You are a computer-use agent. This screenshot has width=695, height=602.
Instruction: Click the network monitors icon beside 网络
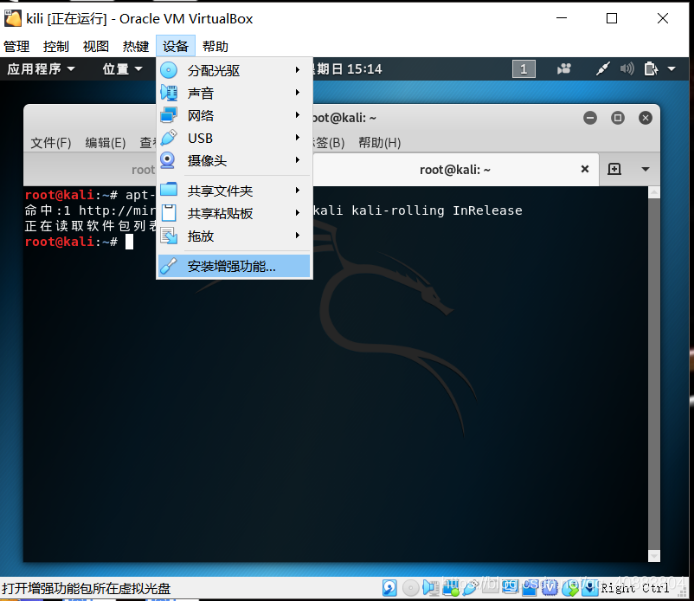tap(169, 115)
